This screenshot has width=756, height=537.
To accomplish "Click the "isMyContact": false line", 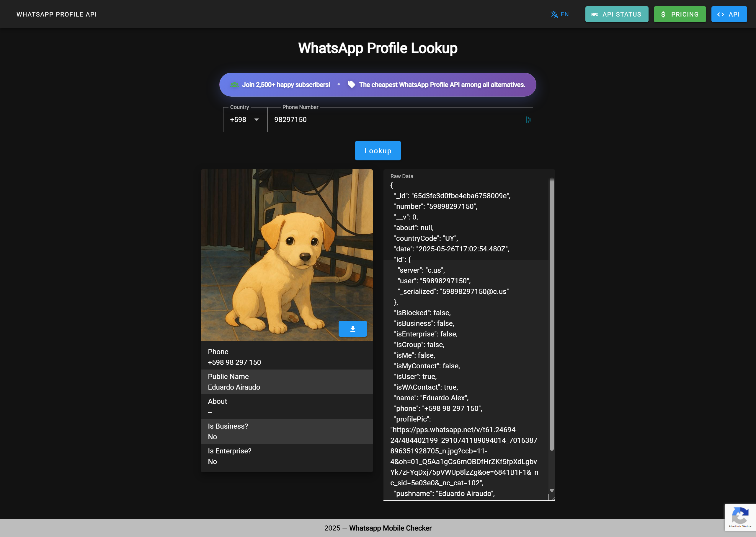I will [x=427, y=366].
